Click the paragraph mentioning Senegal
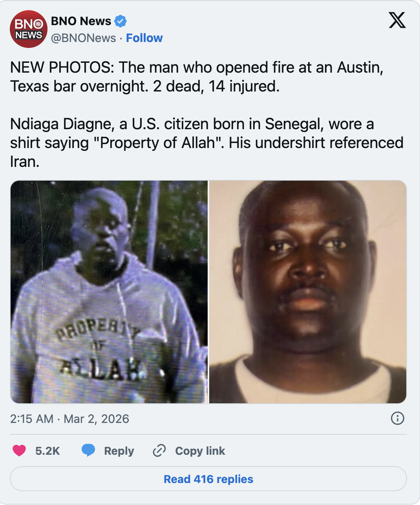The height and width of the screenshot is (505, 420). (x=207, y=143)
